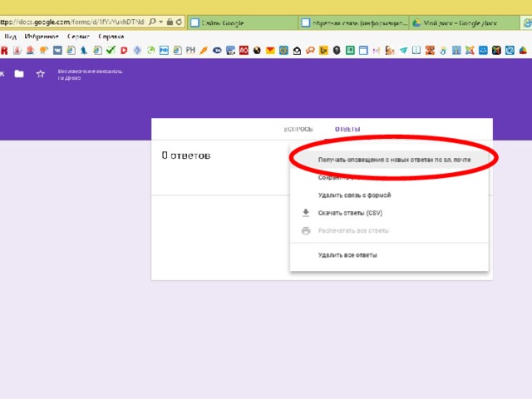Viewport: 532px width, 399px height.
Task: Switch to the ВОПРОСЫ tab
Action: (x=299, y=129)
